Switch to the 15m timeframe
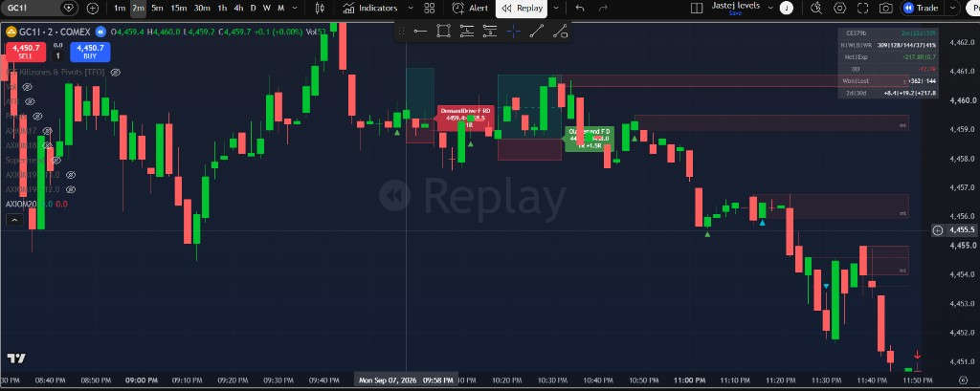 pyautogui.click(x=179, y=8)
